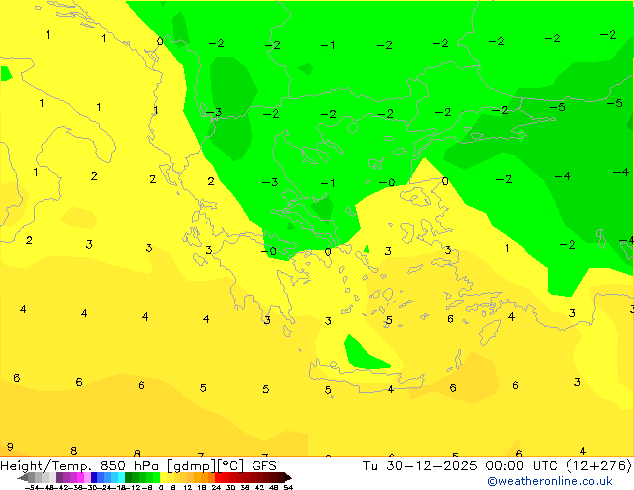634x490 pixels.
Task: Click the legend scale label -54
Action: 32,487
